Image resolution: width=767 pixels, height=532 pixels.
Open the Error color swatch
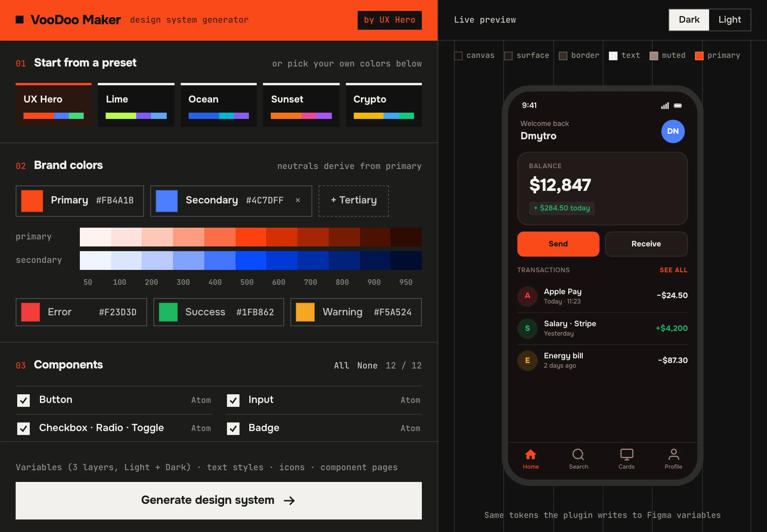click(x=31, y=312)
